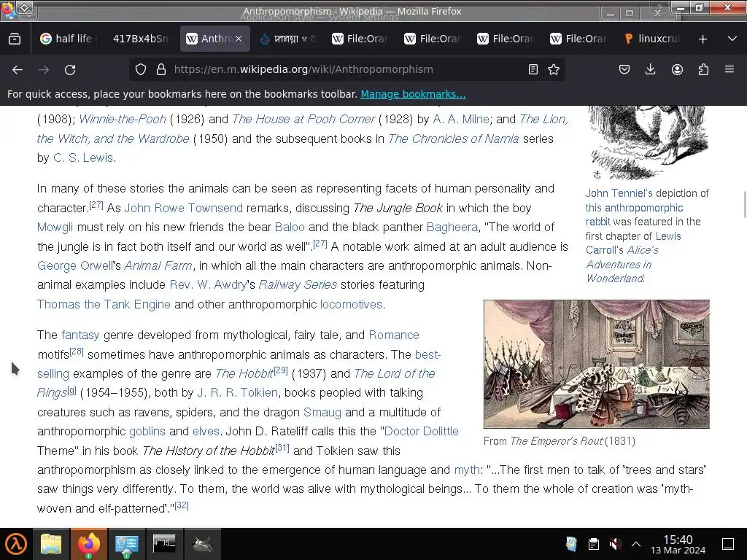Jump to citation reference 32
Image resolution: width=747 pixels, height=560 pixels.
182,505
